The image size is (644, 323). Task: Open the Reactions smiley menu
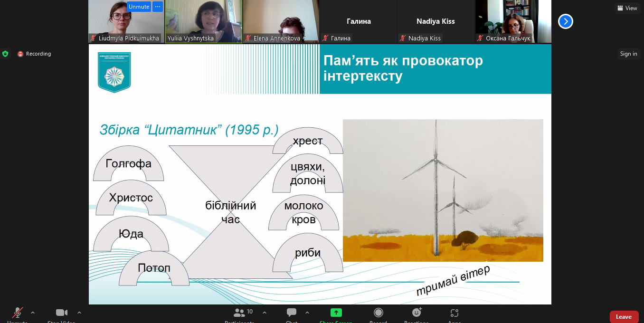(x=417, y=313)
